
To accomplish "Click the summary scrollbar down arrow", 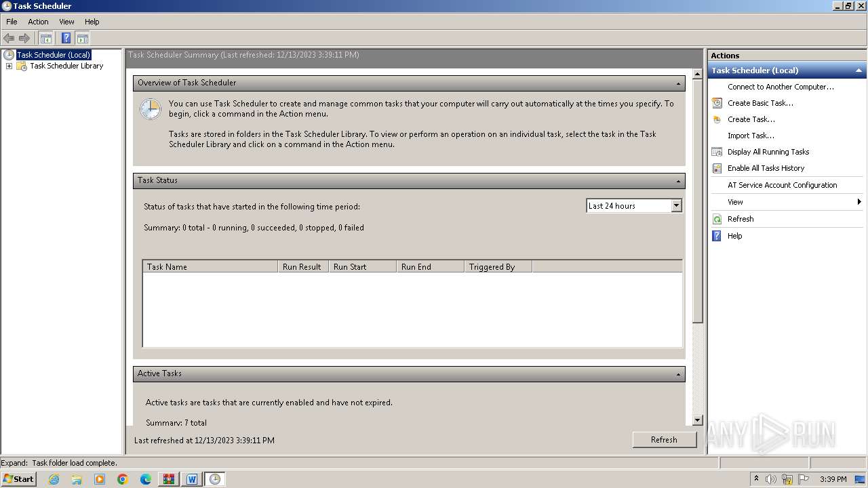I will pyautogui.click(x=697, y=420).
